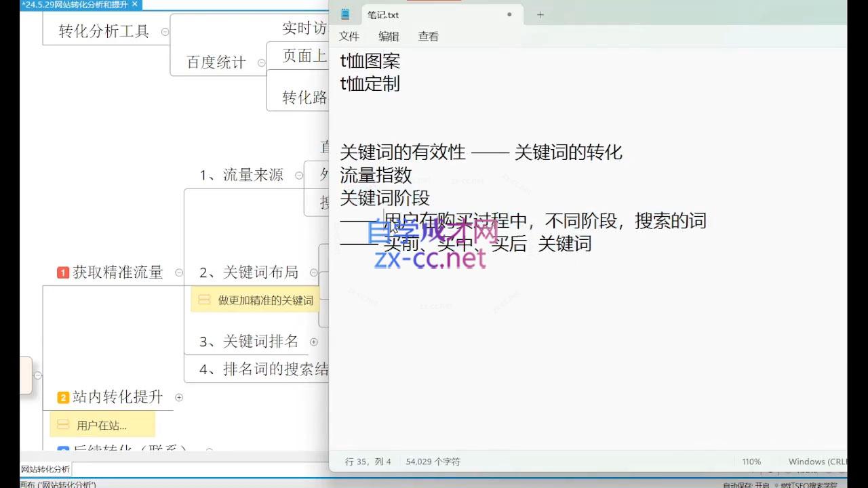Close the 24.5.29网站转化分析和提升 mind map tab

134,4
